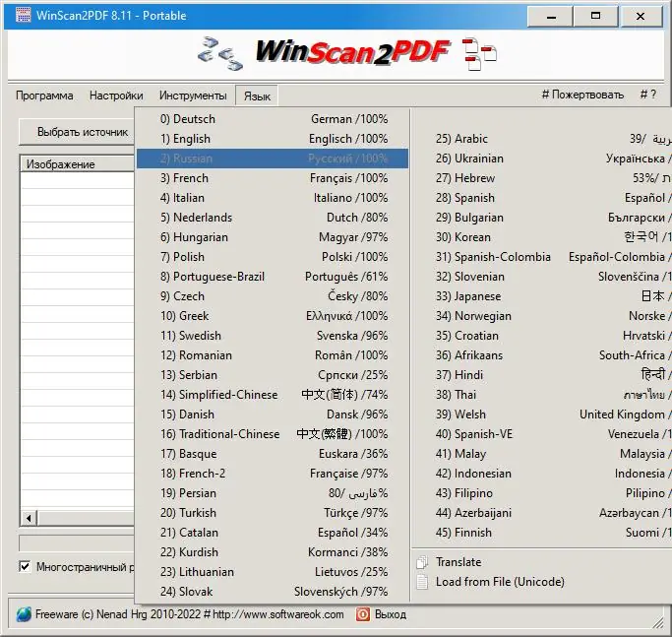Select 31) Spanish-Colombia language

click(x=542, y=257)
